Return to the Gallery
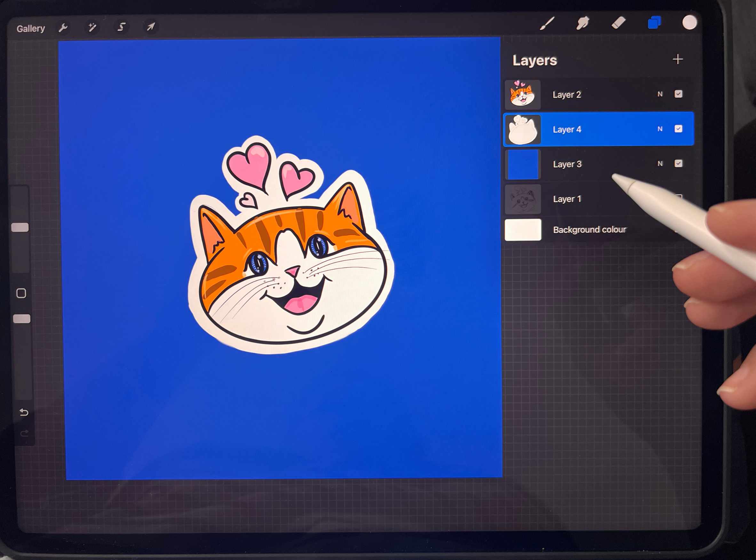The height and width of the screenshot is (560, 756). pos(30,28)
